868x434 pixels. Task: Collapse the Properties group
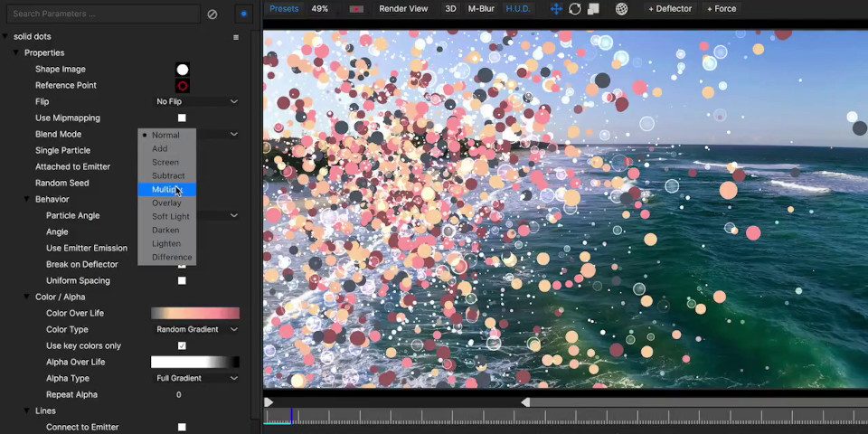click(15, 52)
